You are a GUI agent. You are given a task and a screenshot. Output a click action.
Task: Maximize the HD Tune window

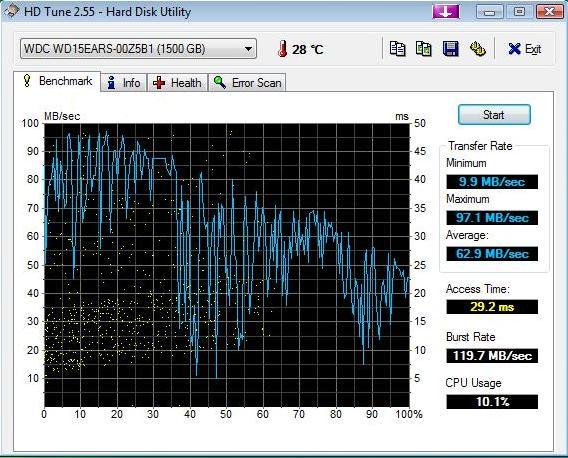click(x=519, y=12)
